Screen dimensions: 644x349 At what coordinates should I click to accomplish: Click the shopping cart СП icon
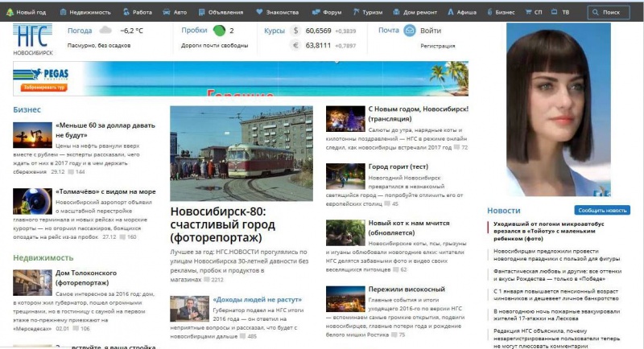pyautogui.click(x=529, y=12)
